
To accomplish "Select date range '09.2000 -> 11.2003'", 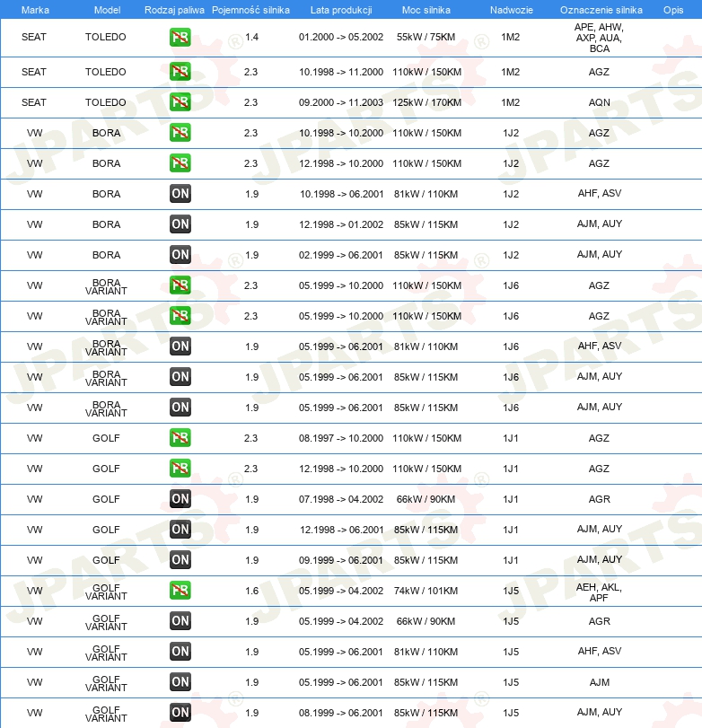I will tap(341, 102).
